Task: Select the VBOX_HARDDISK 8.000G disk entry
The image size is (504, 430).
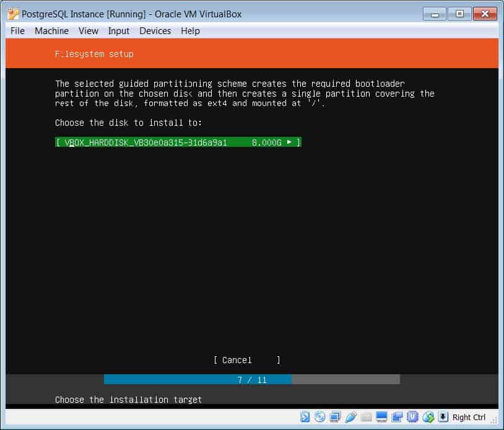Action: click(178, 142)
